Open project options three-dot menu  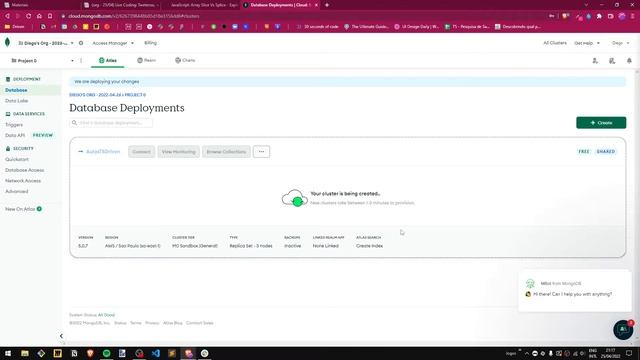click(81, 60)
